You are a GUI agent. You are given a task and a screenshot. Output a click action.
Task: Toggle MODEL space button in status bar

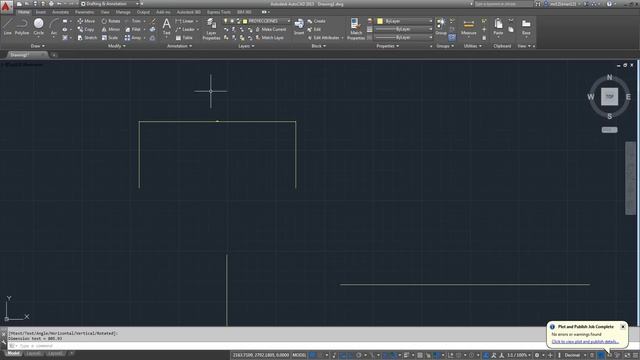coord(299,355)
